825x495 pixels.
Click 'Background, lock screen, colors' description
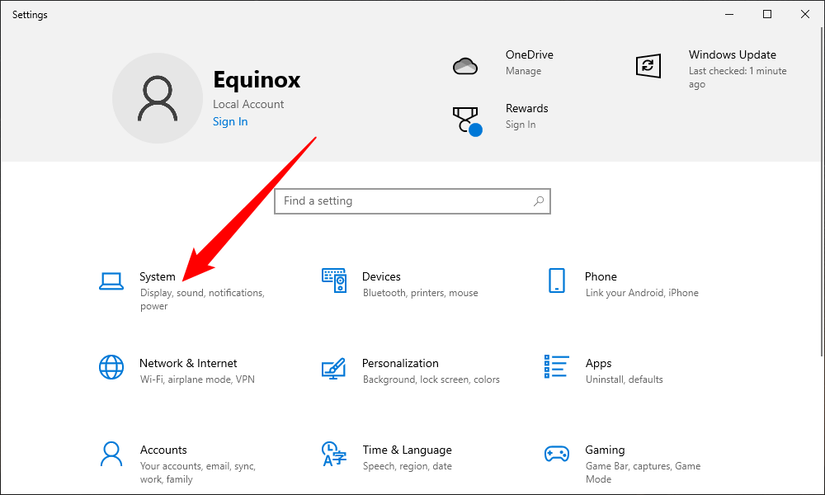(x=431, y=380)
